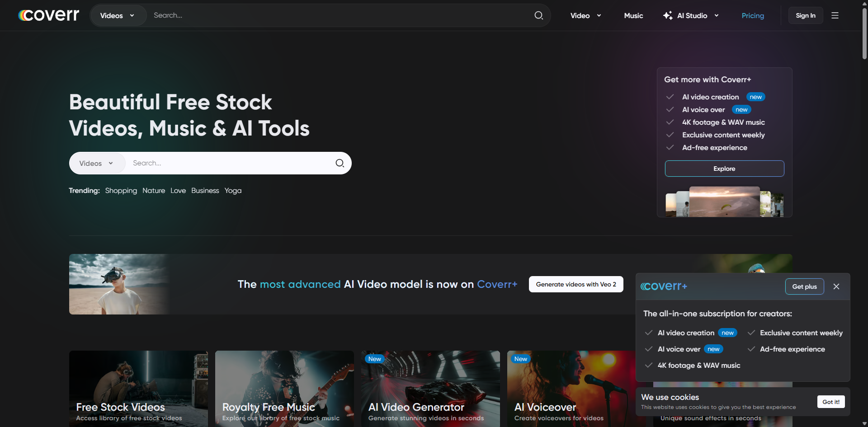Expand the AI Studio nav chevron

pos(717,15)
